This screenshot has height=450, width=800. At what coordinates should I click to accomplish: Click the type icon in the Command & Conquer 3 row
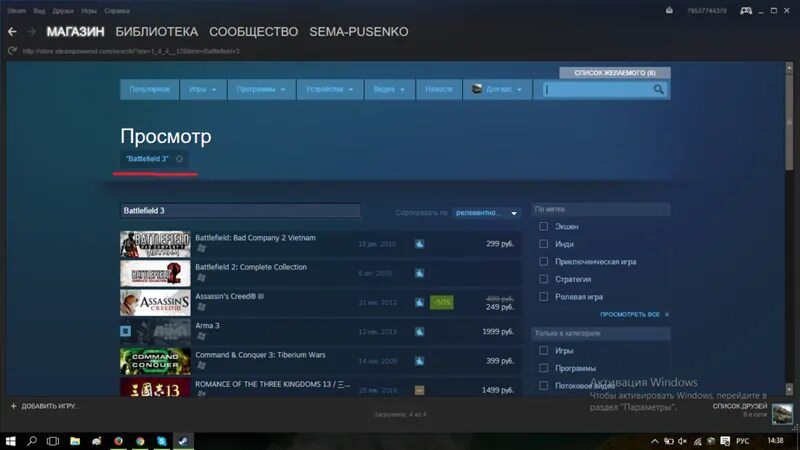point(419,361)
